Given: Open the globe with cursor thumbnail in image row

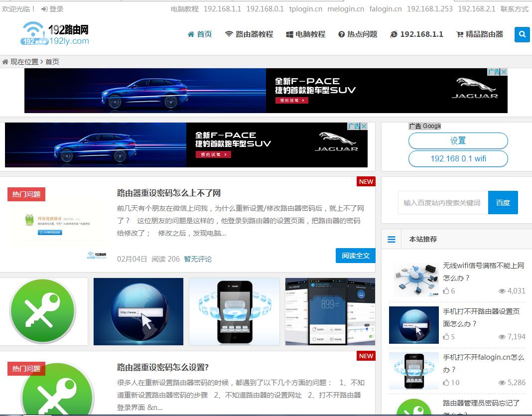Looking at the screenshot, I should [x=138, y=311].
